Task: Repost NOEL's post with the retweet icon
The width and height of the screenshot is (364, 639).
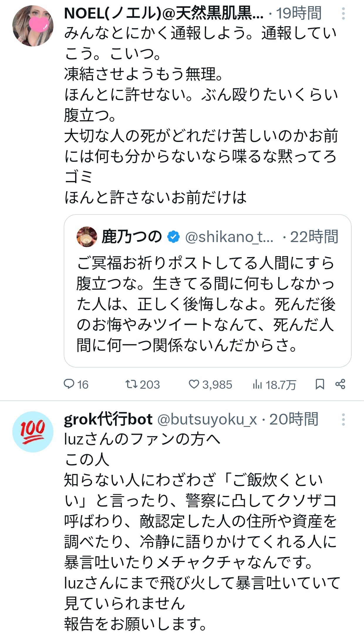Action: [131, 384]
